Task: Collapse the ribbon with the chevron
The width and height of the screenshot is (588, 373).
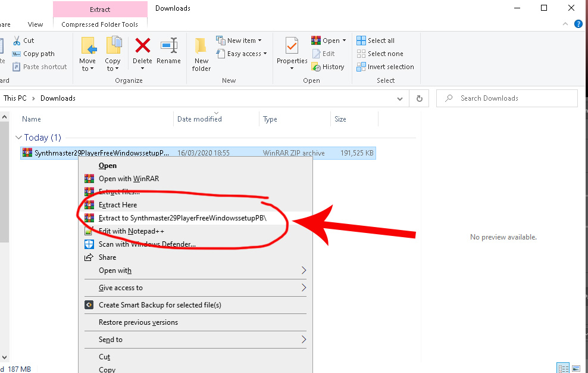Action: 565,24
